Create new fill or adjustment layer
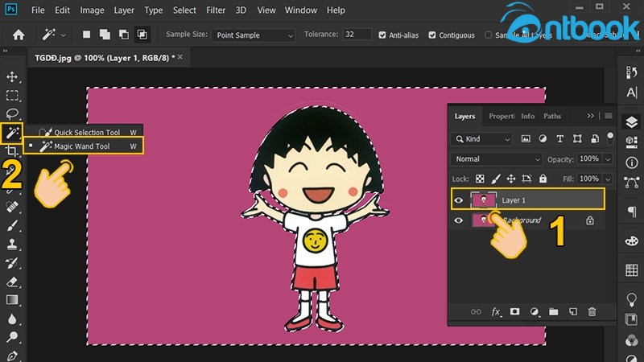Screen dimensions: 644x362 coord(534,312)
